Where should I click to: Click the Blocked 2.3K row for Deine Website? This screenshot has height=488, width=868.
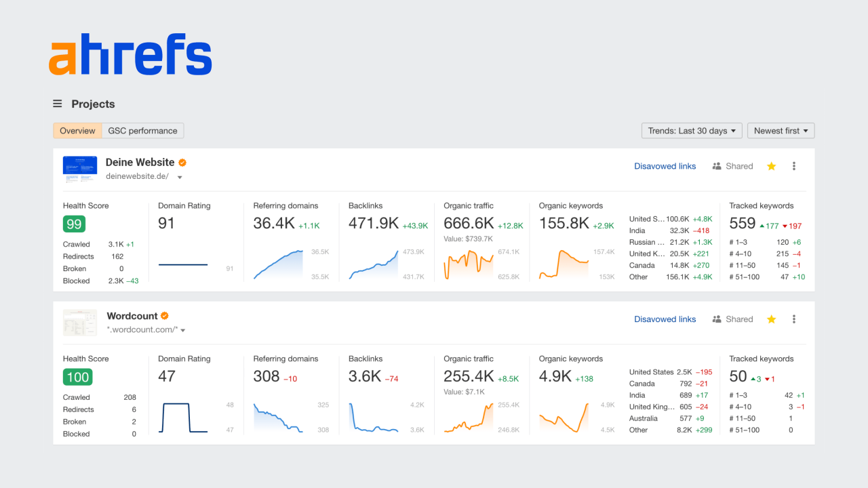click(x=100, y=281)
